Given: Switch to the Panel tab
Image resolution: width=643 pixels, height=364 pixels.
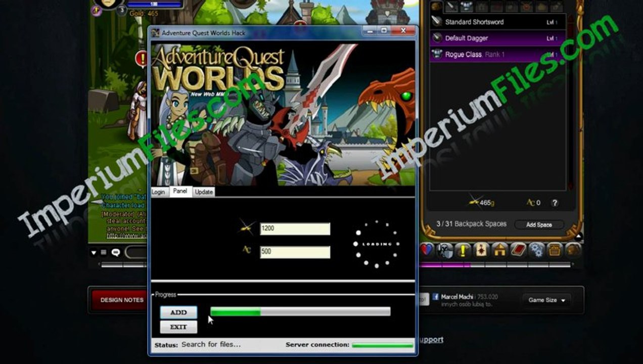Looking at the screenshot, I should tap(180, 191).
